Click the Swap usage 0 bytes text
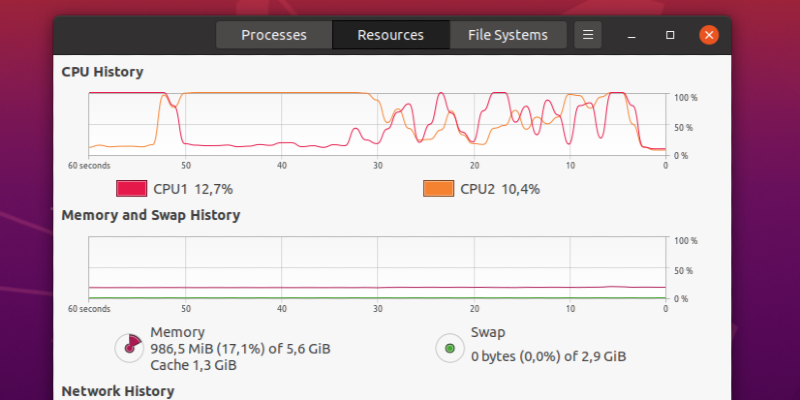This screenshot has width=800, height=400. pos(548,356)
